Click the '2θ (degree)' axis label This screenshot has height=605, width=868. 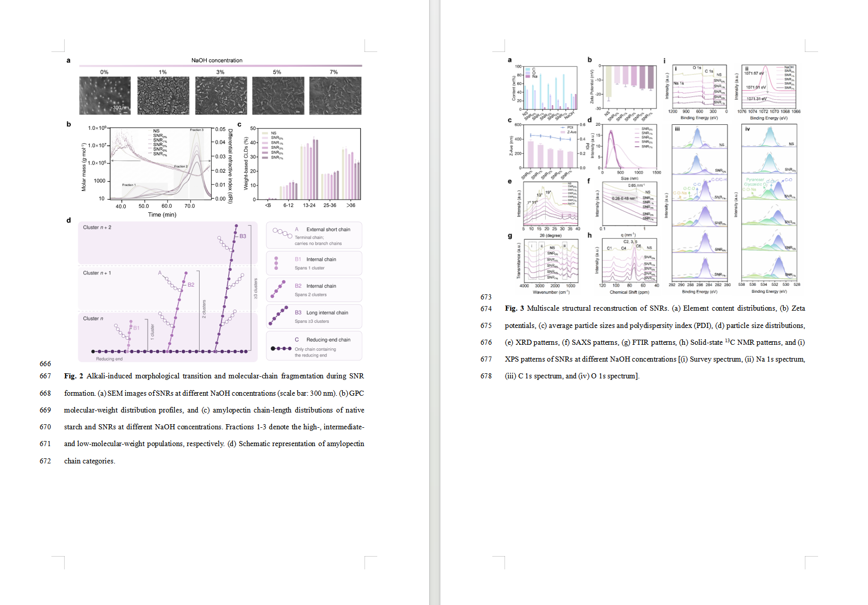pyautogui.click(x=550, y=236)
